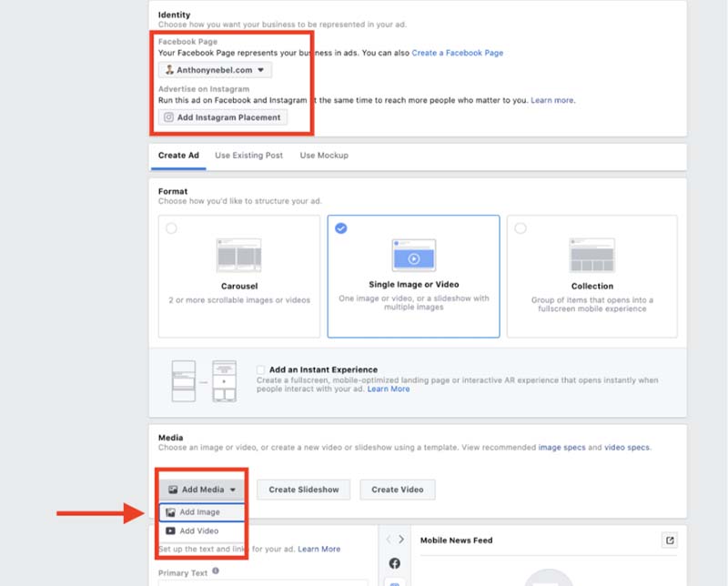The width and height of the screenshot is (728, 586).
Task: Click the Media section heading
Action: [x=170, y=438]
